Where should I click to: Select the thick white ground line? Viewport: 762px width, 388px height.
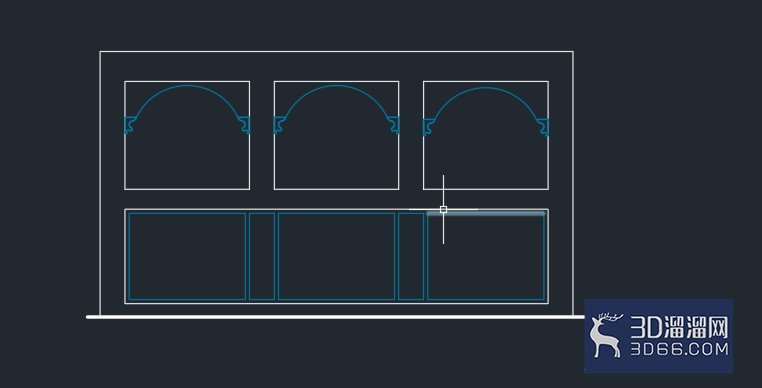[335, 317]
